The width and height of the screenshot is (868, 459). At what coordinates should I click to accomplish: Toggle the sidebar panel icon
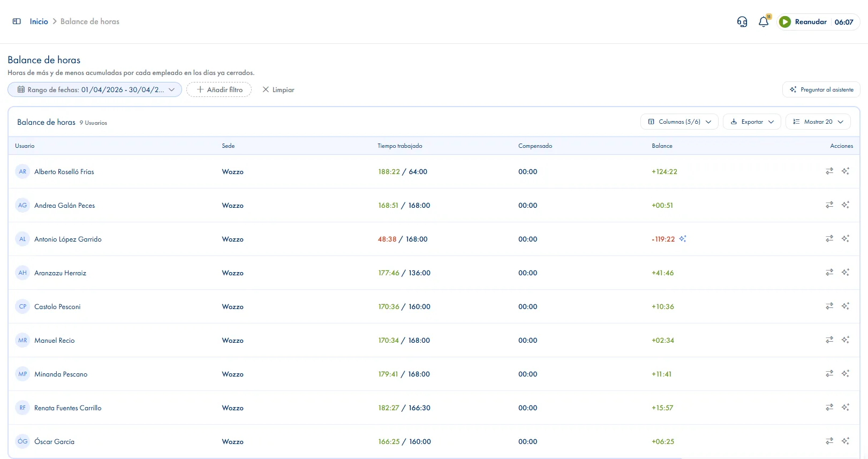click(17, 21)
